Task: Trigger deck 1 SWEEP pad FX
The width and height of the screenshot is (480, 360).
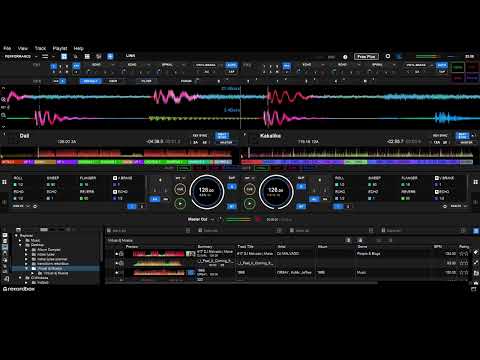Action: (53, 181)
